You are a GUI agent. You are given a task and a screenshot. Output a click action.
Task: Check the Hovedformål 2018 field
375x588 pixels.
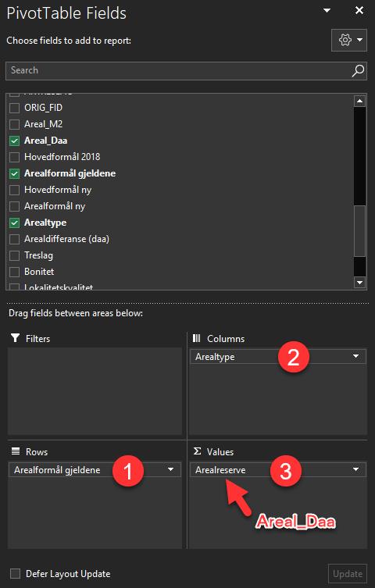coord(14,157)
